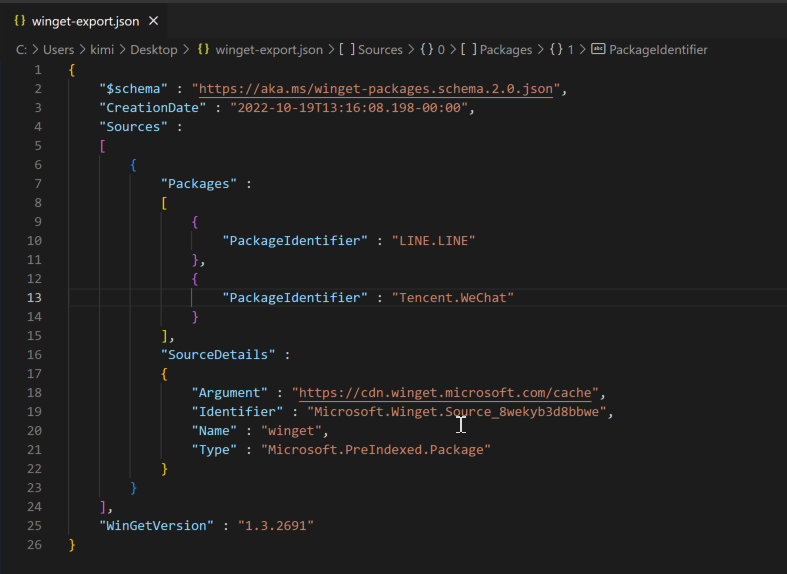Click the "Packages" key on line 7
Image resolution: width=787 pixels, height=574 pixels.
pyautogui.click(x=198, y=184)
